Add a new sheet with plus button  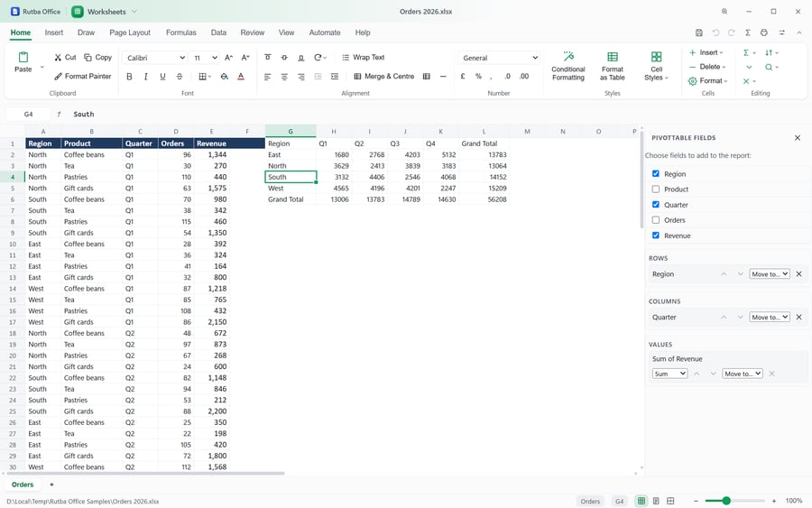pos(51,485)
